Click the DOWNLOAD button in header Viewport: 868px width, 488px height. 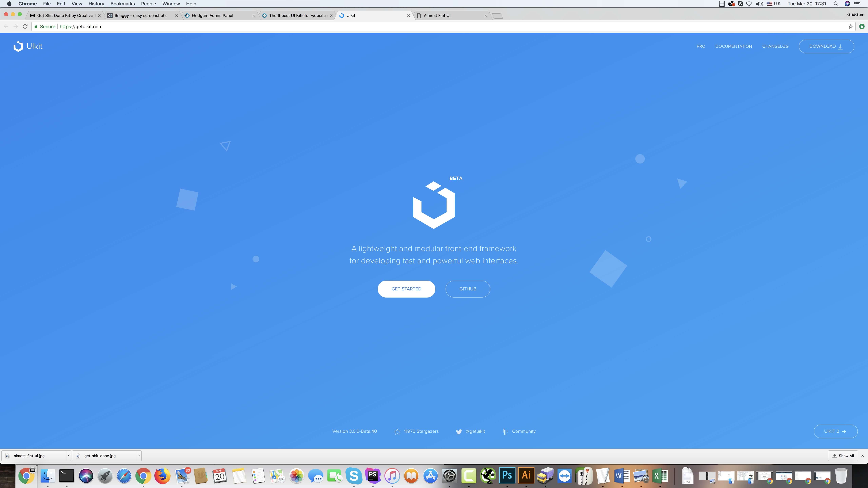(x=826, y=46)
